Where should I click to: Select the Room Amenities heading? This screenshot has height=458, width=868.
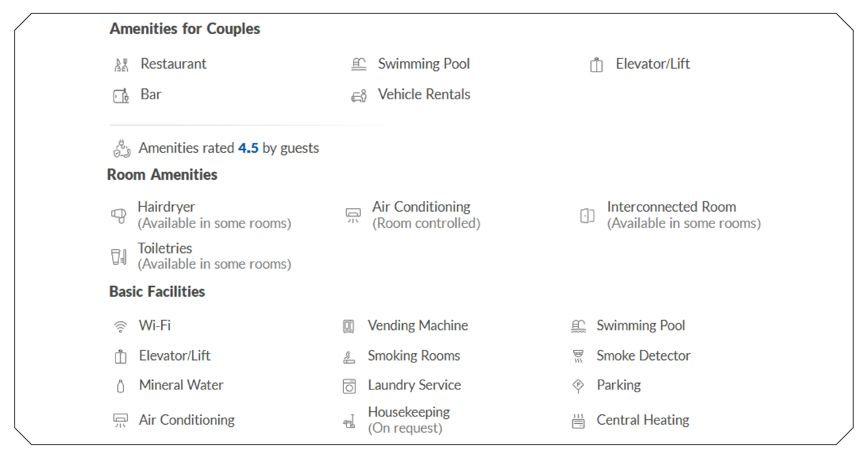point(162,175)
